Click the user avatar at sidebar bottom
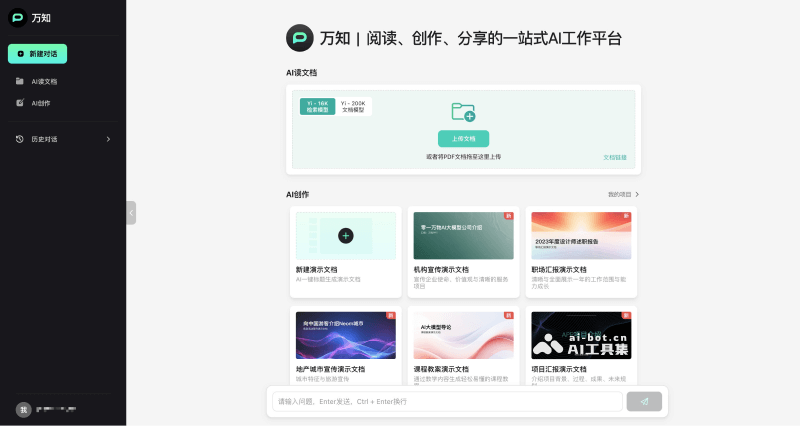800x426 pixels. 22,410
